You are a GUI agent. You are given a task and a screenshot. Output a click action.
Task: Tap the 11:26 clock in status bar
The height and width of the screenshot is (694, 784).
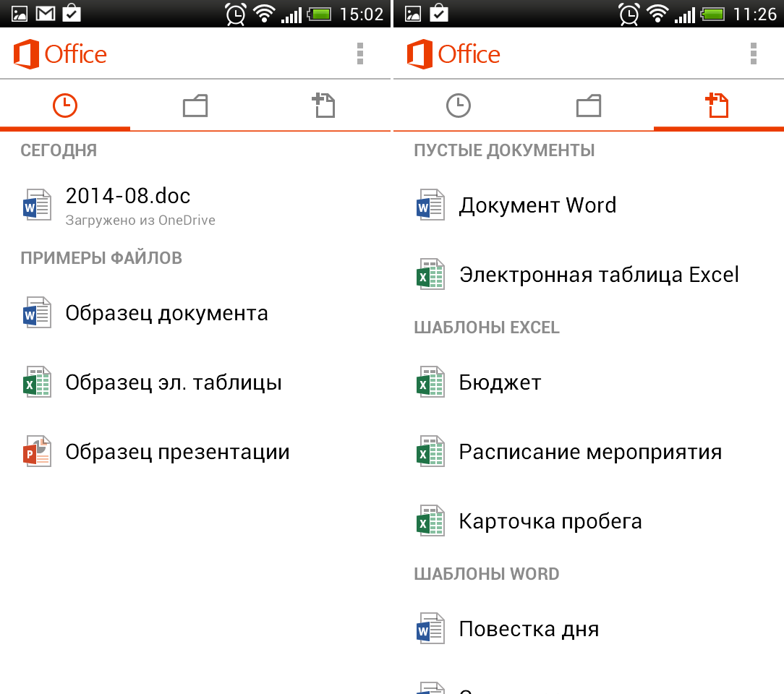tap(755, 14)
